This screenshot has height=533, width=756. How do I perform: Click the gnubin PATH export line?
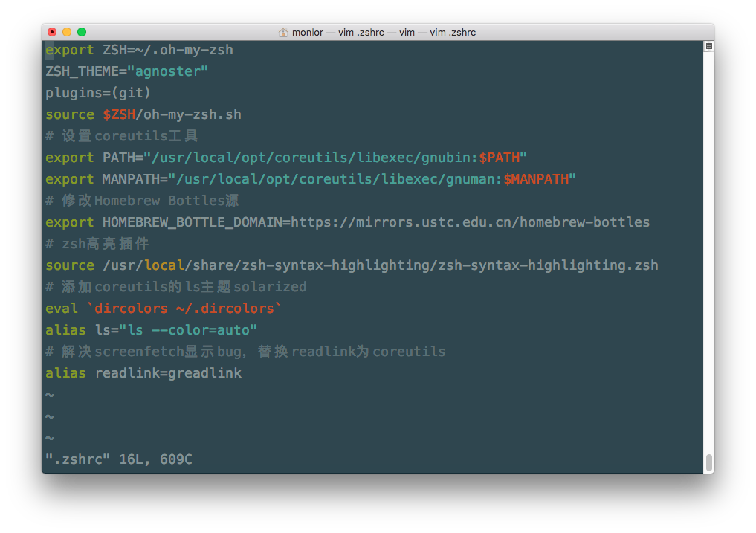(x=286, y=158)
